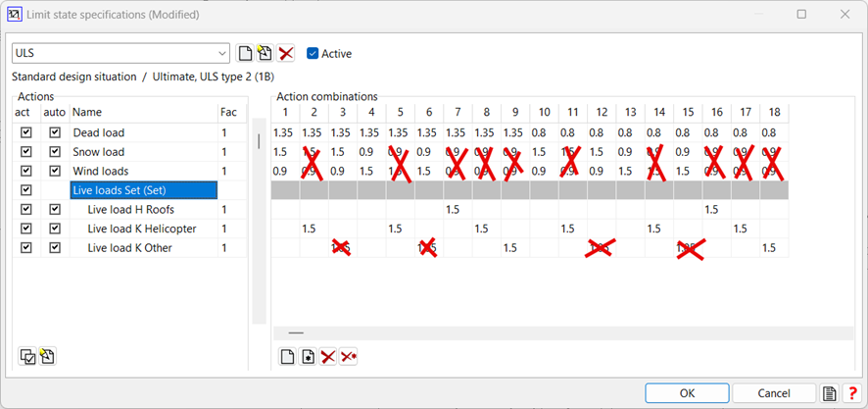Toggle the Active checkbox
Viewport: 868px width, 409px height.
pos(313,54)
